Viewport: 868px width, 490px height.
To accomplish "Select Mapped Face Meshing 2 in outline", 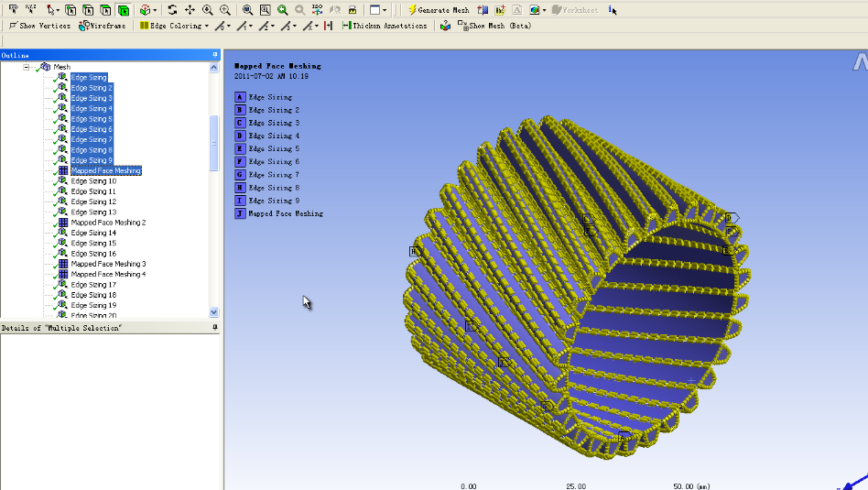I will click(x=108, y=223).
